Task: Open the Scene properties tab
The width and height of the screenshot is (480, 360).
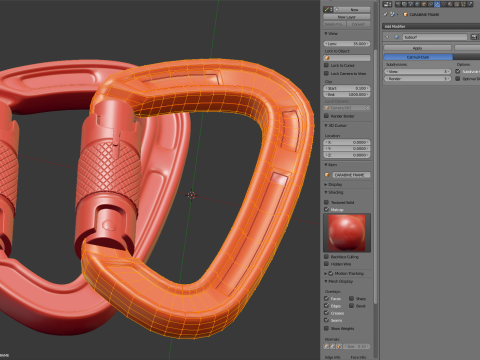Action: pos(411,4)
